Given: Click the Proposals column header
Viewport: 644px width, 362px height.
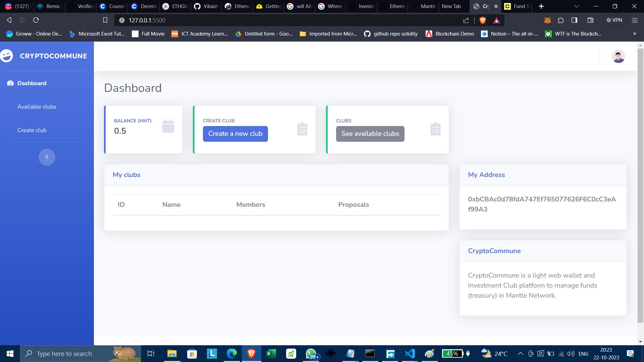Looking at the screenshot, I should click(x=354, y=204).
